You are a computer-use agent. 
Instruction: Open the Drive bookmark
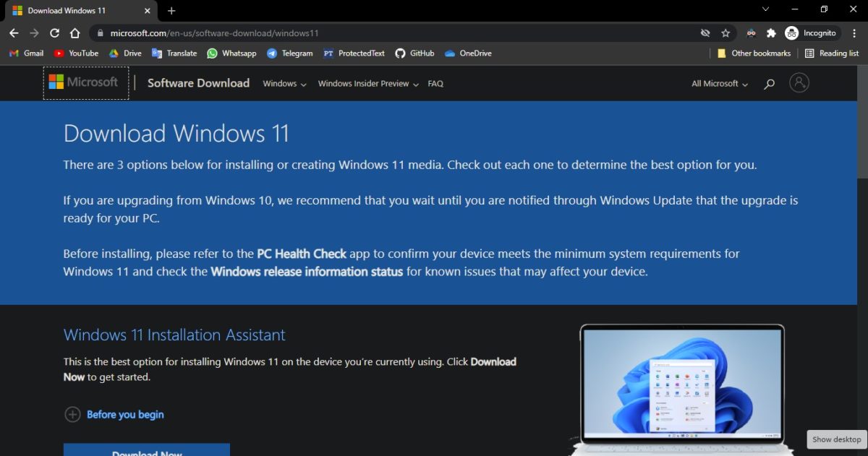[x=125, y=53]
